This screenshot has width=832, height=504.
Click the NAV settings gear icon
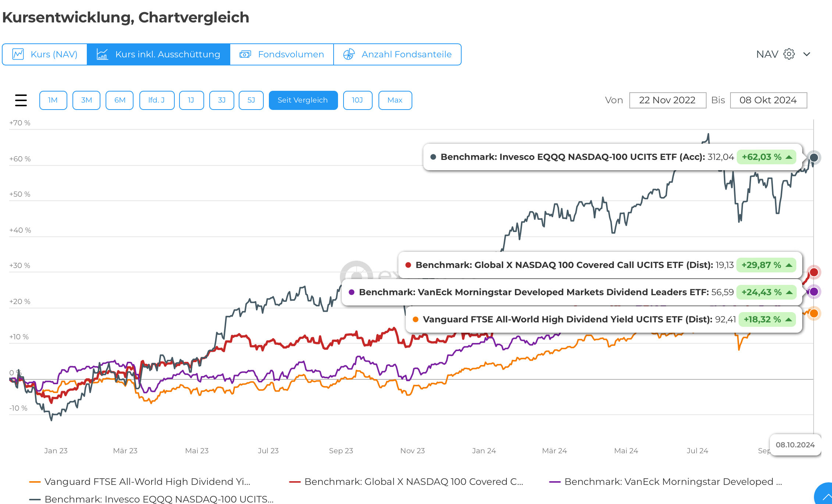(789, 54)
